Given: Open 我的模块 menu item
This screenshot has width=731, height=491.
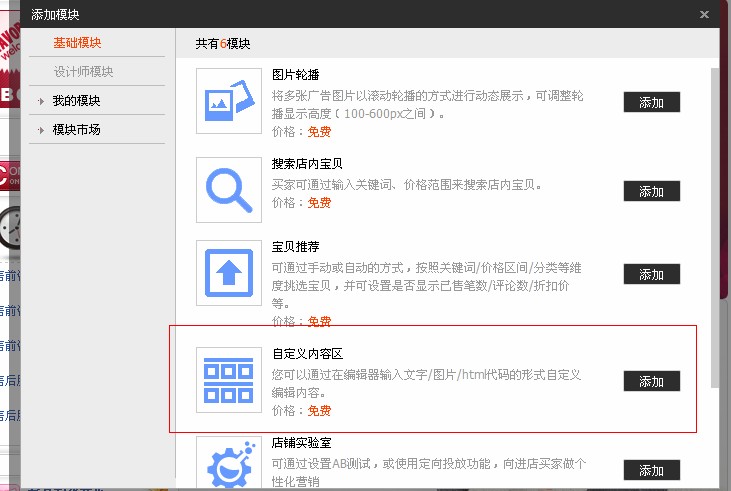Looking at the screenshot, I should pyautogui.click(x=76, y=101).
